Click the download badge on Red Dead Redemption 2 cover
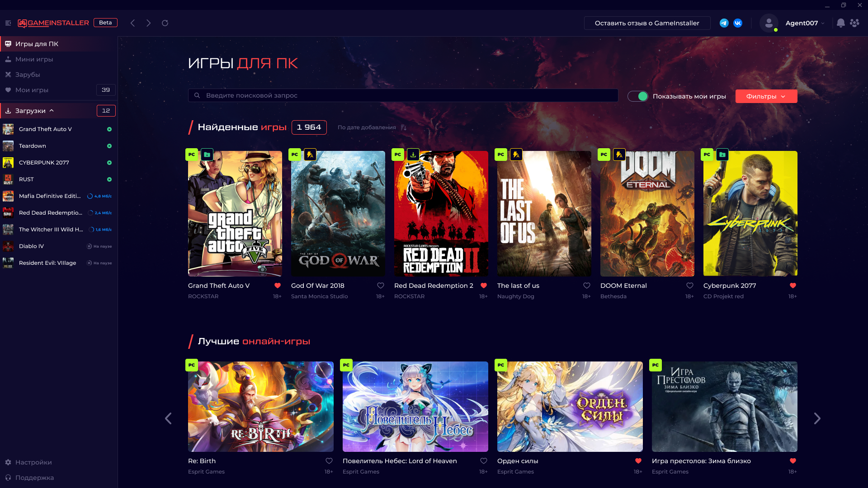The width and height of the screenshot is (868, 488). pyautogui.click(x=413, y=155)
